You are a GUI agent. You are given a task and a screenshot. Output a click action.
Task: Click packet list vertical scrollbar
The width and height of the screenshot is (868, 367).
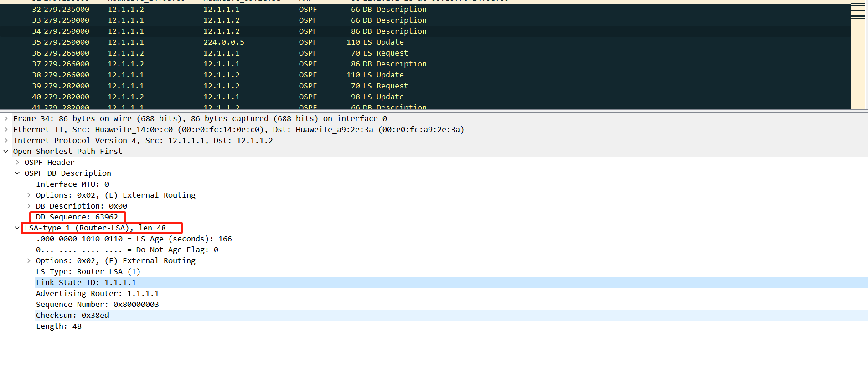coord(858,55)
